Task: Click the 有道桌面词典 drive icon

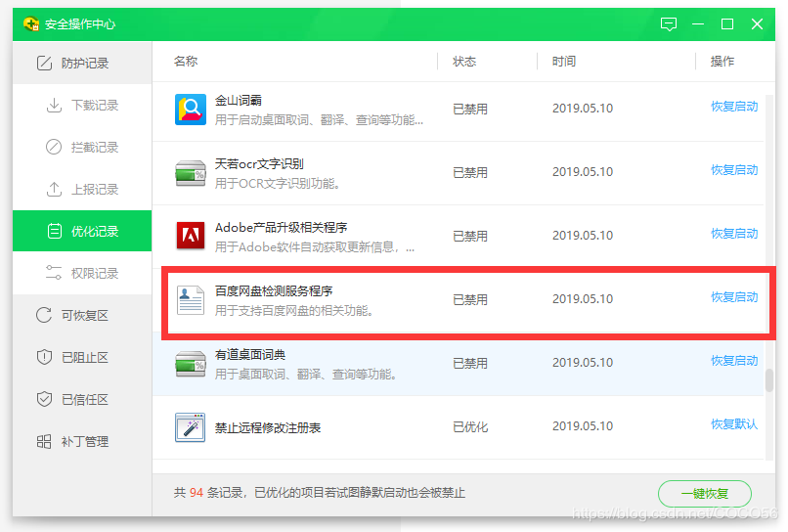Action: (x=190, y=364)
